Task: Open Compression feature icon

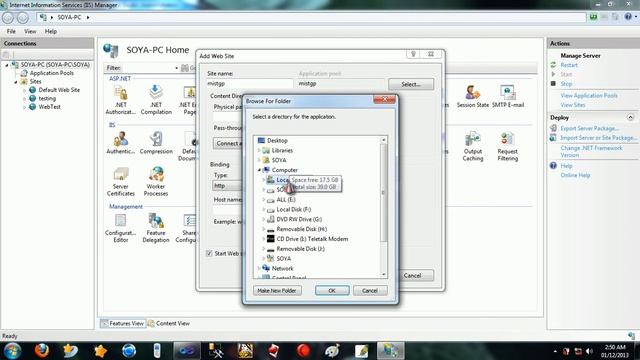Action: coord(156,143)
